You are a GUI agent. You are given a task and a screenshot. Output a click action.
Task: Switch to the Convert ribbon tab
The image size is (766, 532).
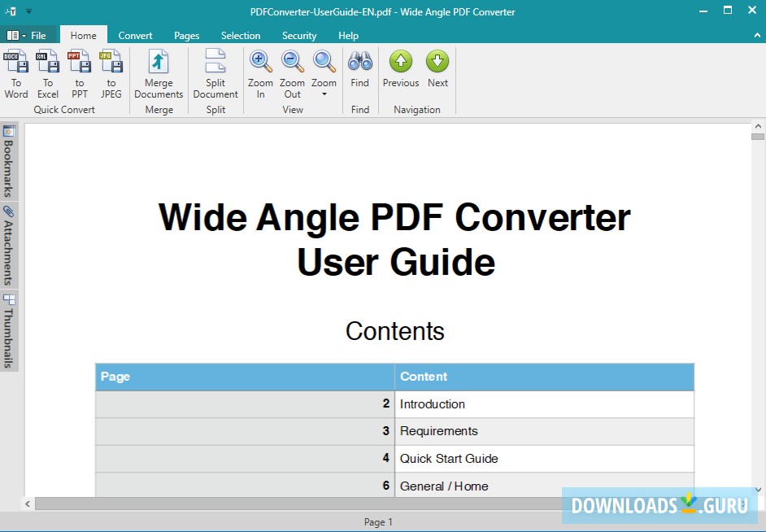(135, 35)
